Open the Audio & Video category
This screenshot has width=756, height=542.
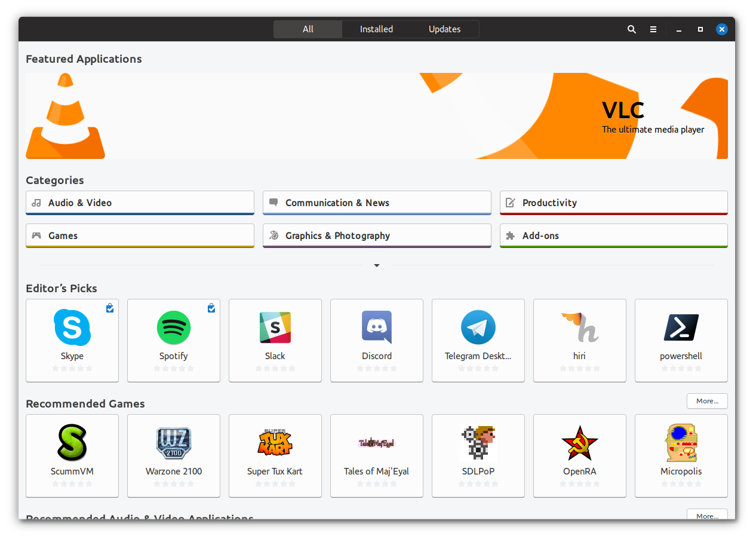click(140, 203)
